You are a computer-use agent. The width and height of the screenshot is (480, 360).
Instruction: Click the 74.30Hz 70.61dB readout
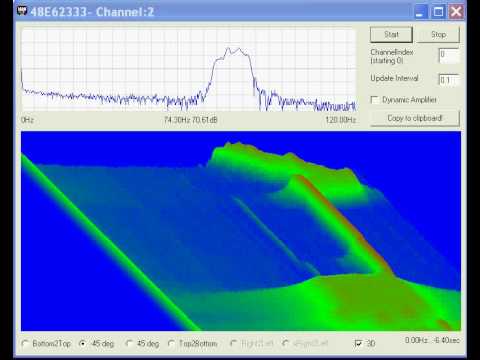point(190,120)
